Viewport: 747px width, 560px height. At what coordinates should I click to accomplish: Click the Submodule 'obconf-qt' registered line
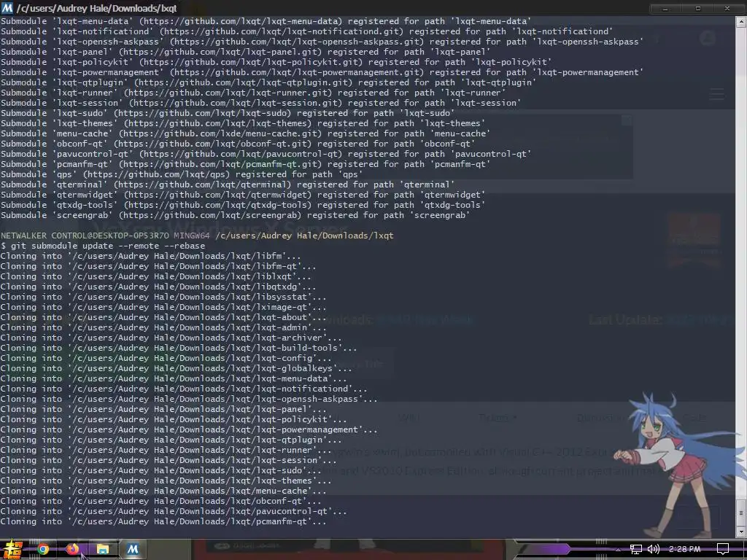click(x=238, y=144)
